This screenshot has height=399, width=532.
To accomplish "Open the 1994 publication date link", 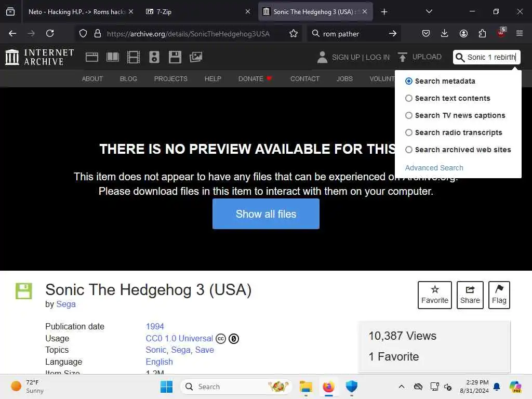I will 155,326.
